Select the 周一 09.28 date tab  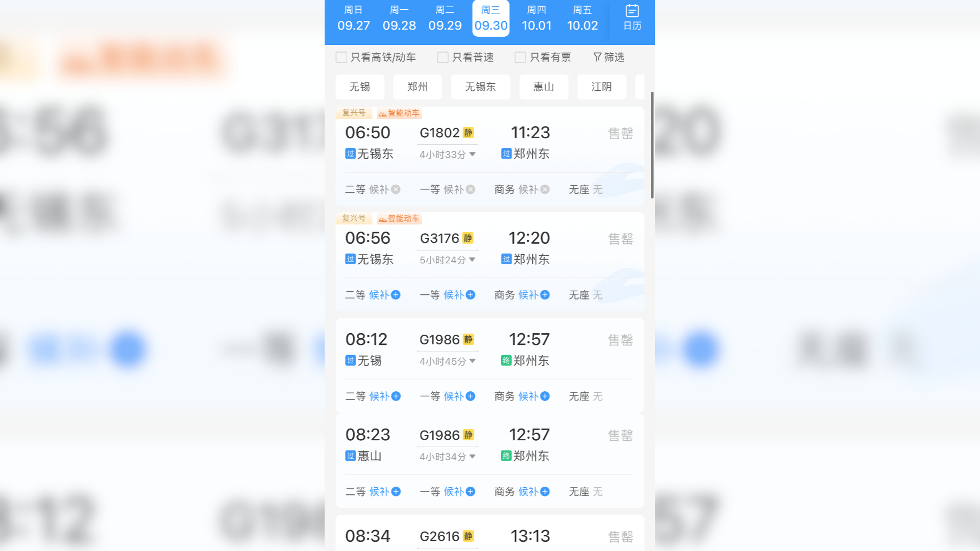[x=399, y=18]
